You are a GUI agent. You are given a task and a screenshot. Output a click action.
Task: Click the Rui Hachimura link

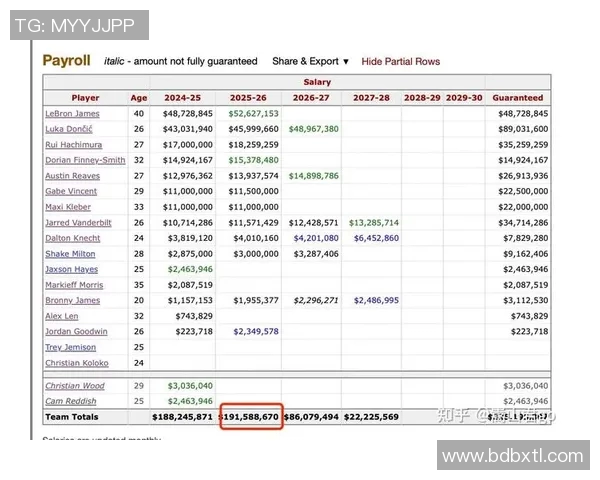coord(74,145)
